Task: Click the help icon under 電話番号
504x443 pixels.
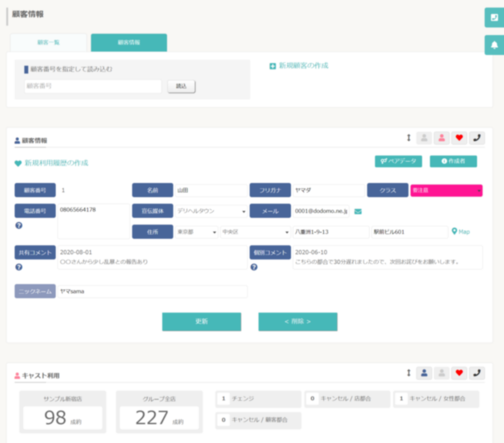Action: point(19,225)
